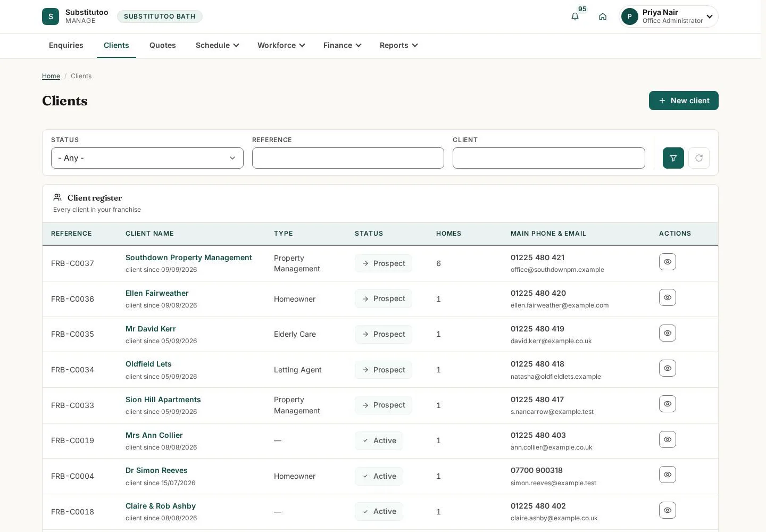The image size is (766, 532).
Task: View Ellen Fairweather via eye icon
Action: (668, 297)
